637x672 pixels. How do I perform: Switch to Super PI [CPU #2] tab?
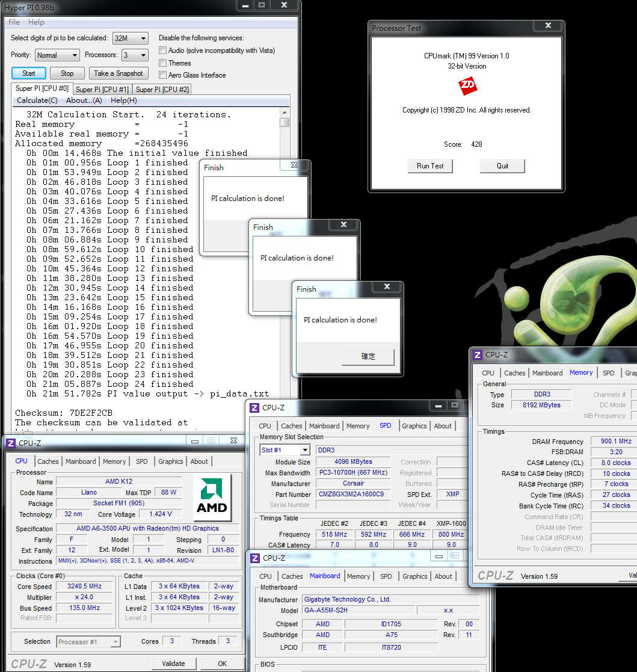pyautogui.click(x=162, y=90)
